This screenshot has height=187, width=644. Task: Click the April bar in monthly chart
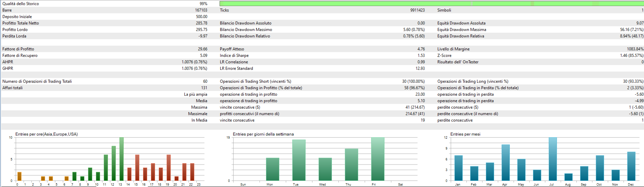click(x=506, y=162)
